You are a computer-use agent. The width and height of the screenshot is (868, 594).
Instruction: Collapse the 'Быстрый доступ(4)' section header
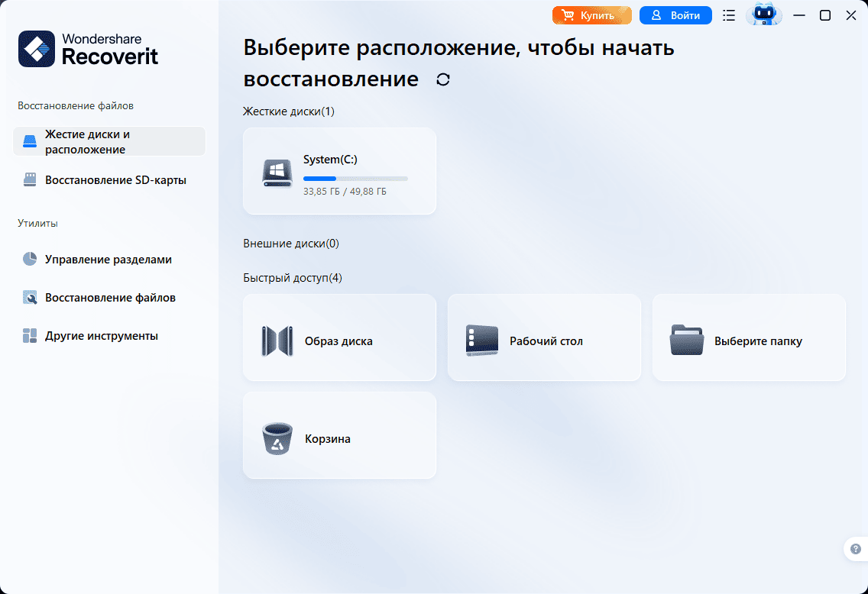point(293,278)
